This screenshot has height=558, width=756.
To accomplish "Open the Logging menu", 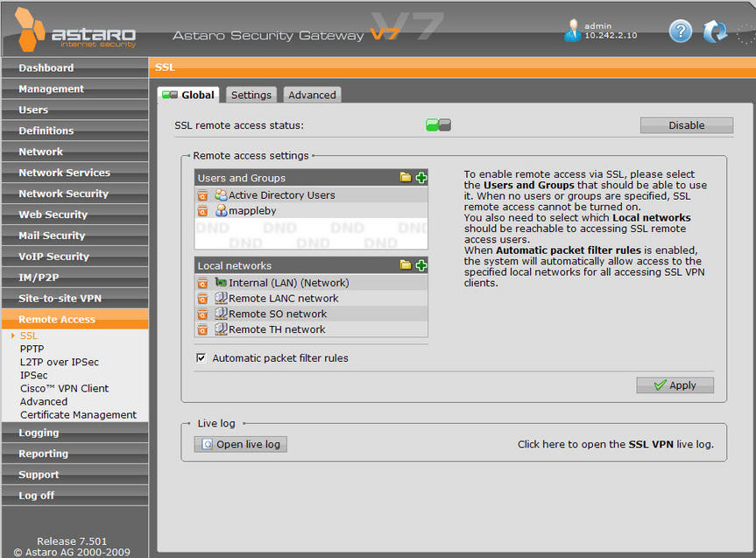I will [x=74, y=433].
